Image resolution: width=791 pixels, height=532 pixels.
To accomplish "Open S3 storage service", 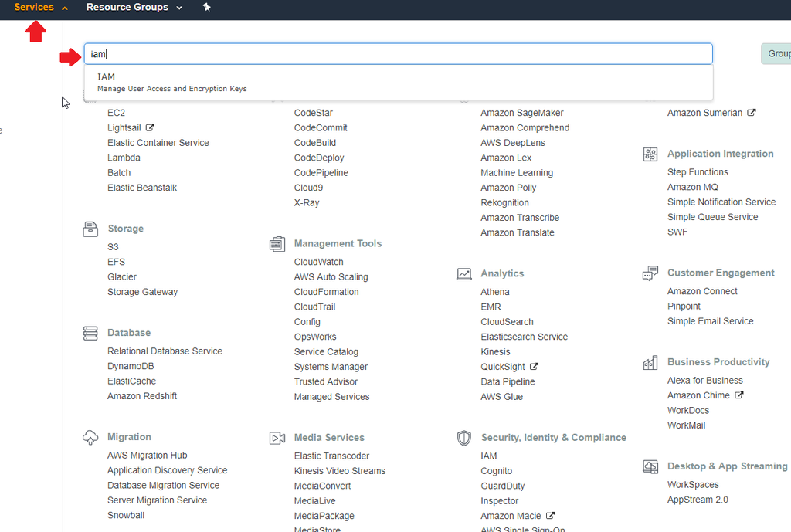I will 113,247.
